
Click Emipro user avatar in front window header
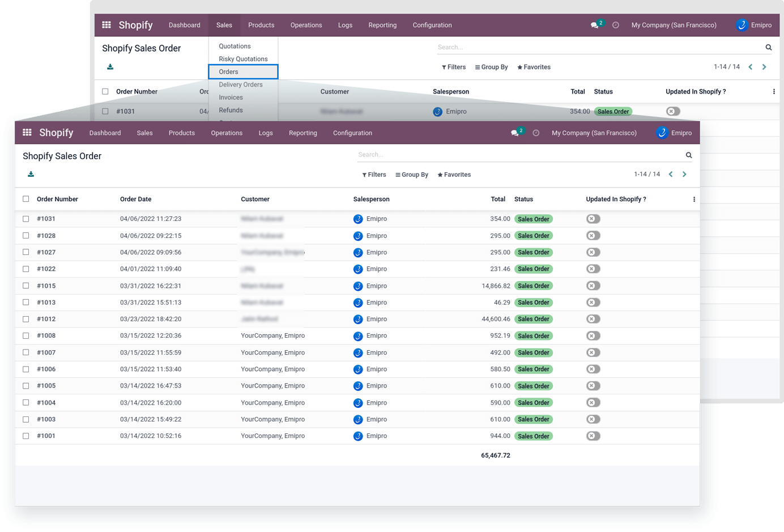(662, 133)
